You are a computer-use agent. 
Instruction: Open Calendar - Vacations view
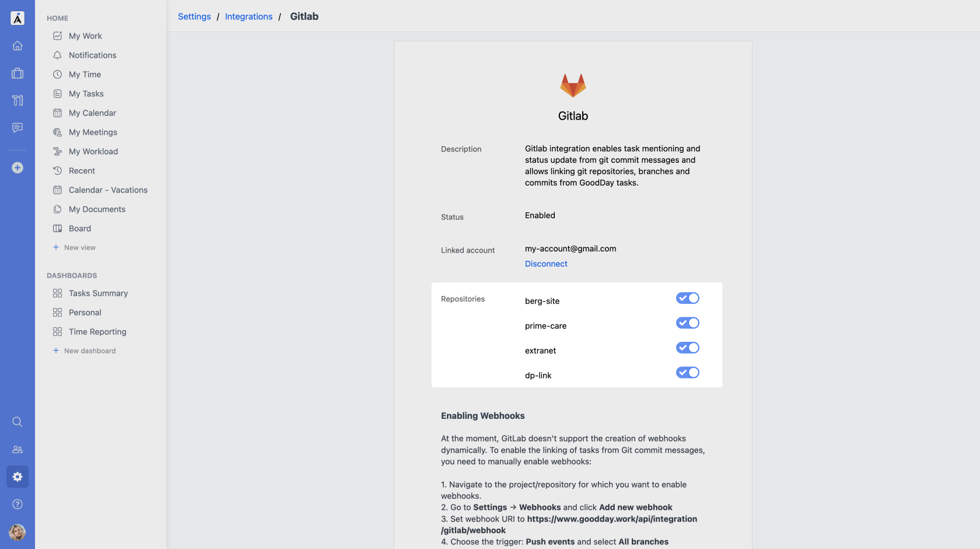click(108, 190)
